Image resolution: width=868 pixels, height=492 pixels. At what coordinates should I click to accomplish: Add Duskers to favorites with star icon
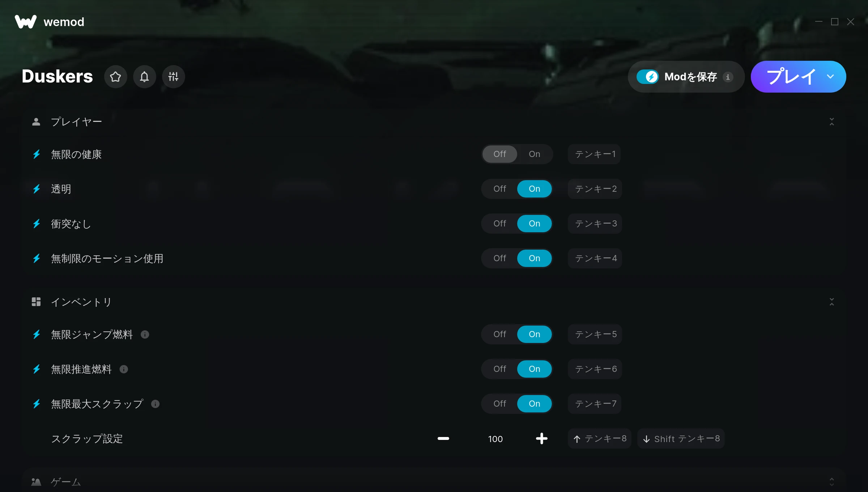coord(115,77)
